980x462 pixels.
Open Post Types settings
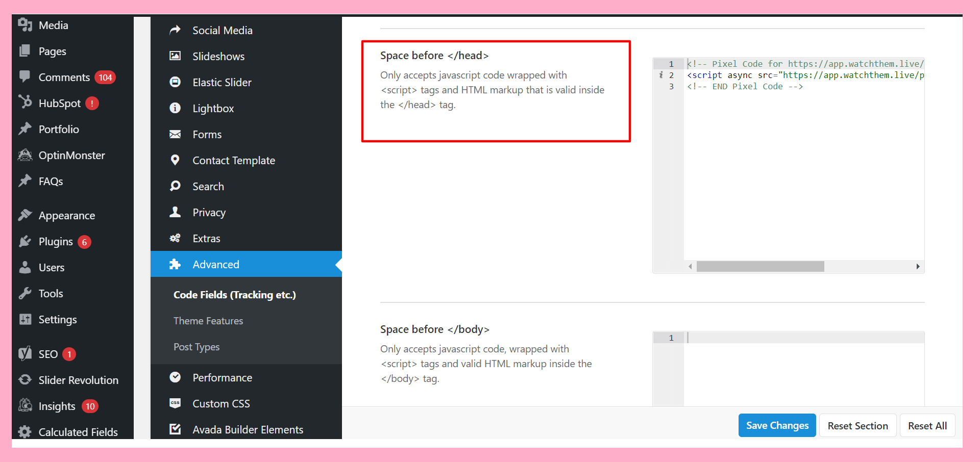pos(197,347)
